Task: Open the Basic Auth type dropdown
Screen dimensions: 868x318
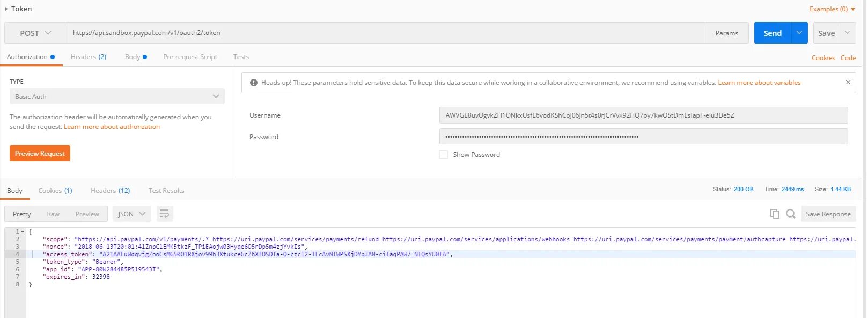Action: [117, 96]
